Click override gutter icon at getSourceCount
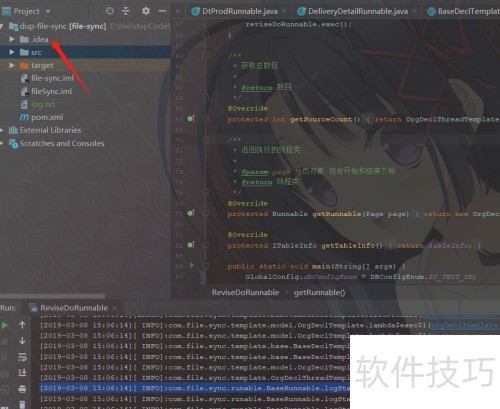This screenshot has height=409, width=500. (x=191, y=119)
